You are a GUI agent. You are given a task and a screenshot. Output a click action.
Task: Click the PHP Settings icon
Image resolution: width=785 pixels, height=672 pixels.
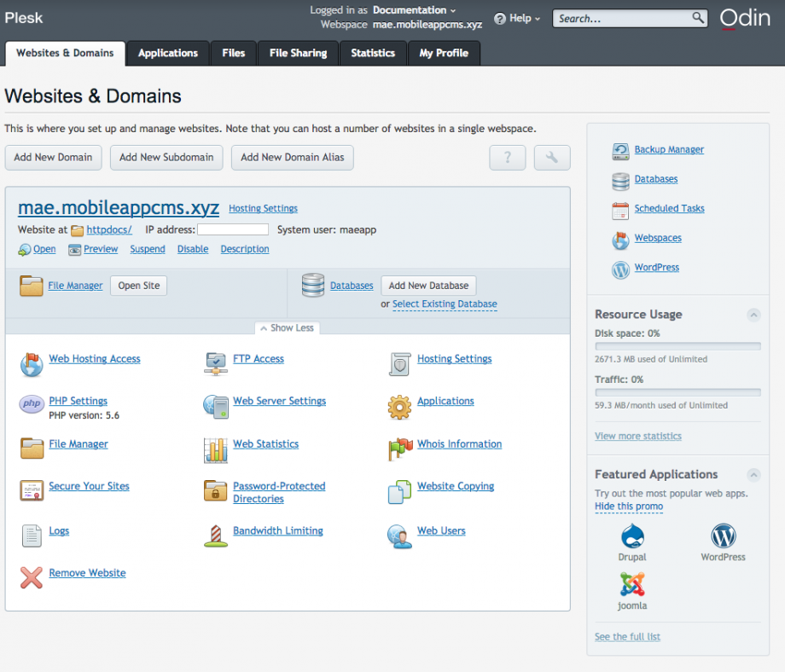(32, 404)
